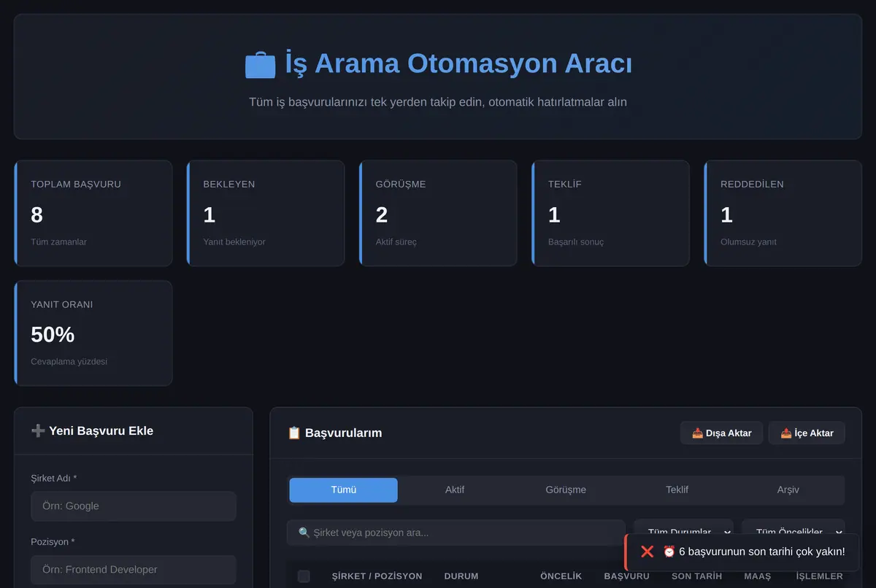Click the clipboard icon beside Başvurularım
The image size is (876, 588).
294,433
